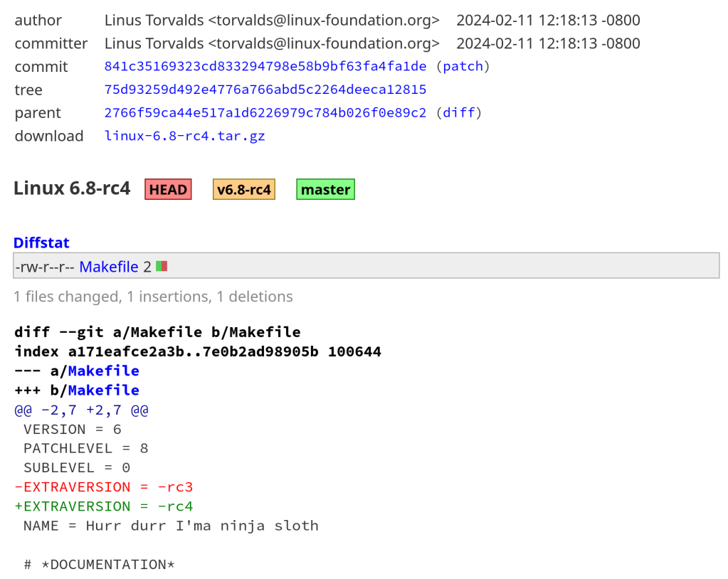Open Makefile in the diffstat row
The height and width of the screenshot is (579, 728).
pyautogui.click(x=108, y=267)
